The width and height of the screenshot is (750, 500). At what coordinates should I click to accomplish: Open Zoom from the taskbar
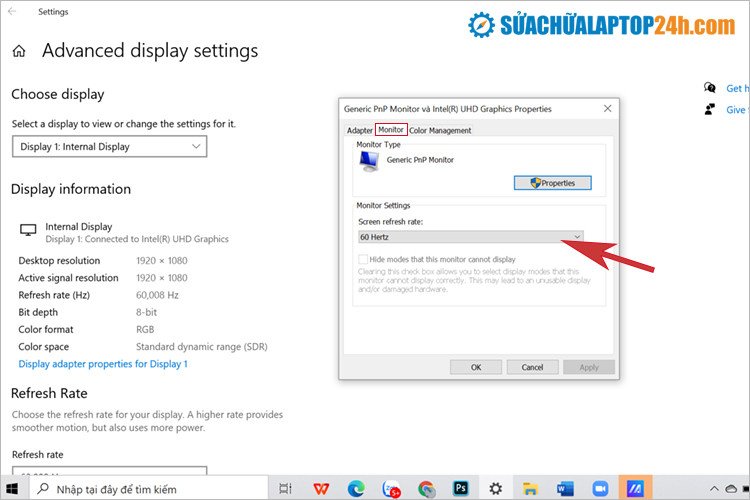pos(600,489)
